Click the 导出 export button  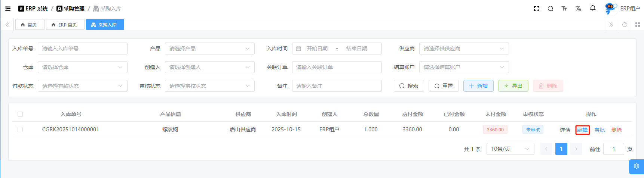coord(513,86)
